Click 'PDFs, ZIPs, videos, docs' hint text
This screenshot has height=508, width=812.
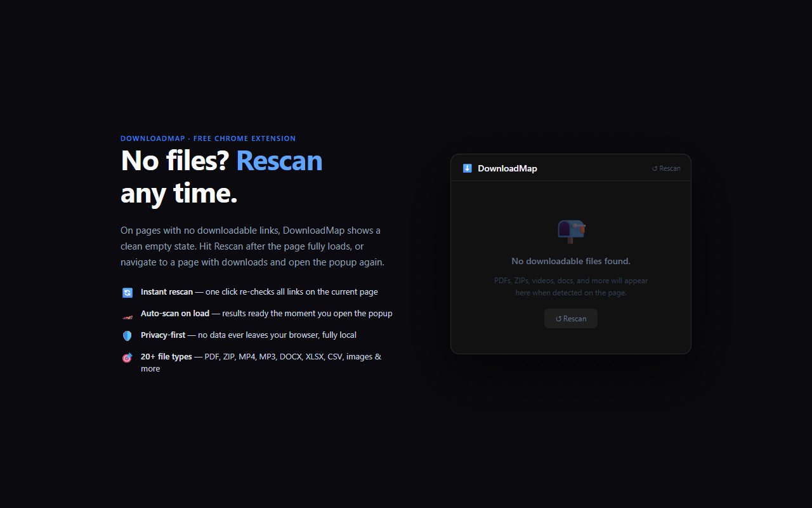pos(571,286)
